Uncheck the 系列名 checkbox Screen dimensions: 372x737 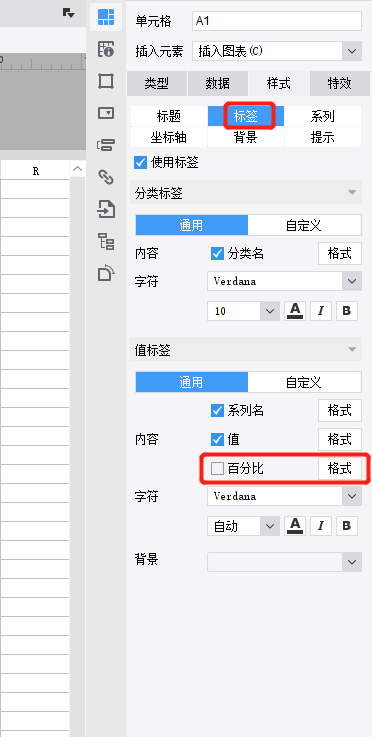coord(217,411)
